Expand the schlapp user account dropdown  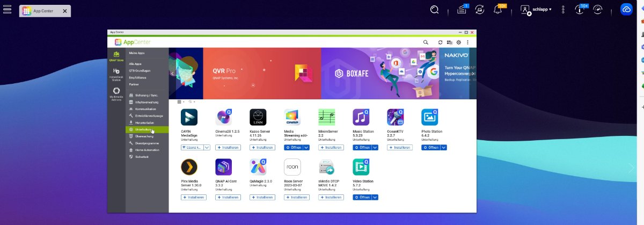point(536,10)
